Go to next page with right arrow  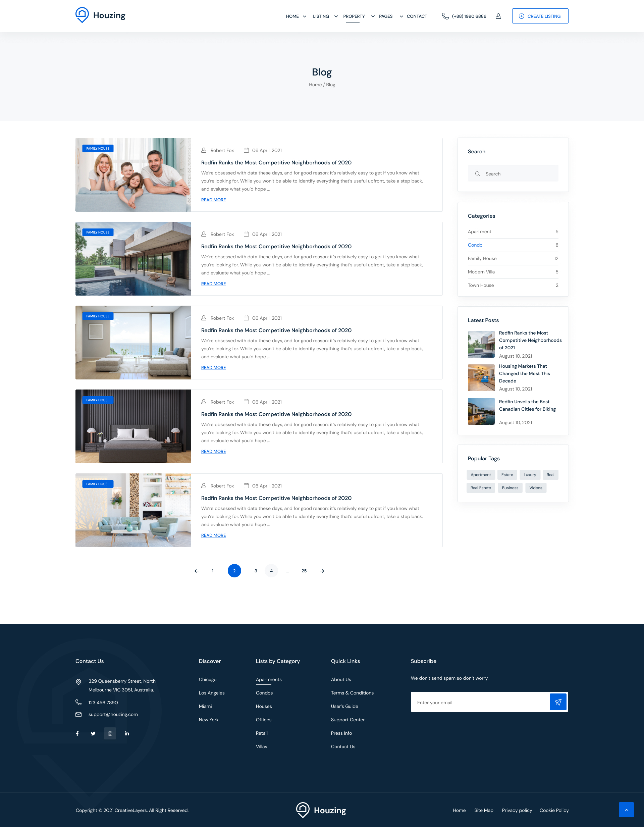(x=322, y=571)
